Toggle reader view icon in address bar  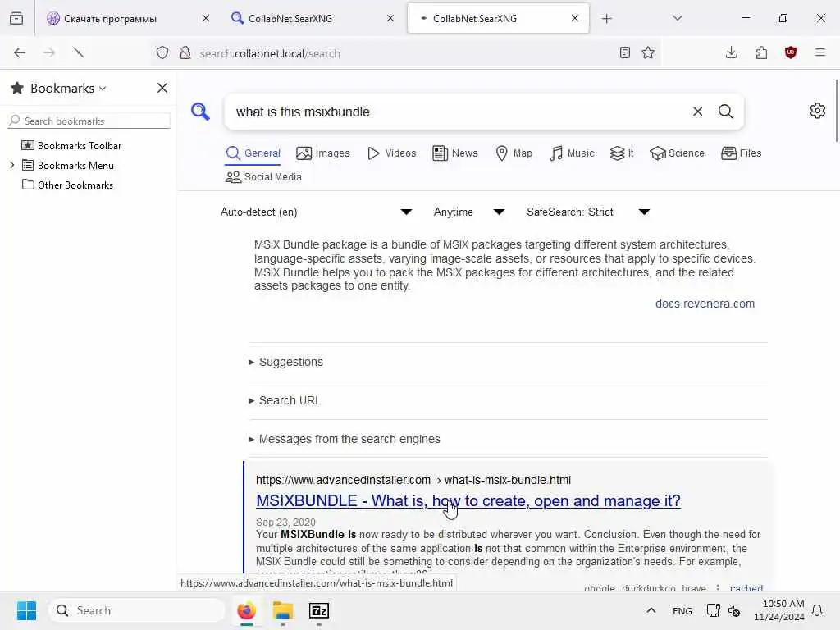point(624,52)
